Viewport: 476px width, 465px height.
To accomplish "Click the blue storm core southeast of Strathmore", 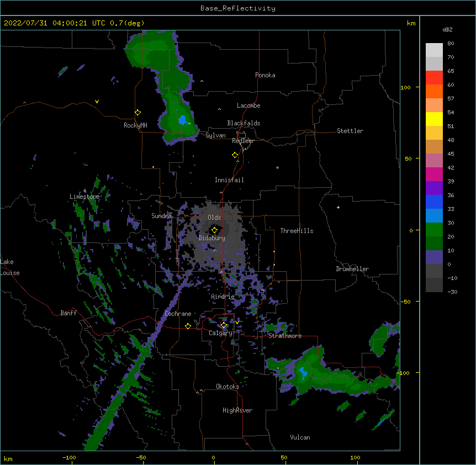I will [303, 373].
